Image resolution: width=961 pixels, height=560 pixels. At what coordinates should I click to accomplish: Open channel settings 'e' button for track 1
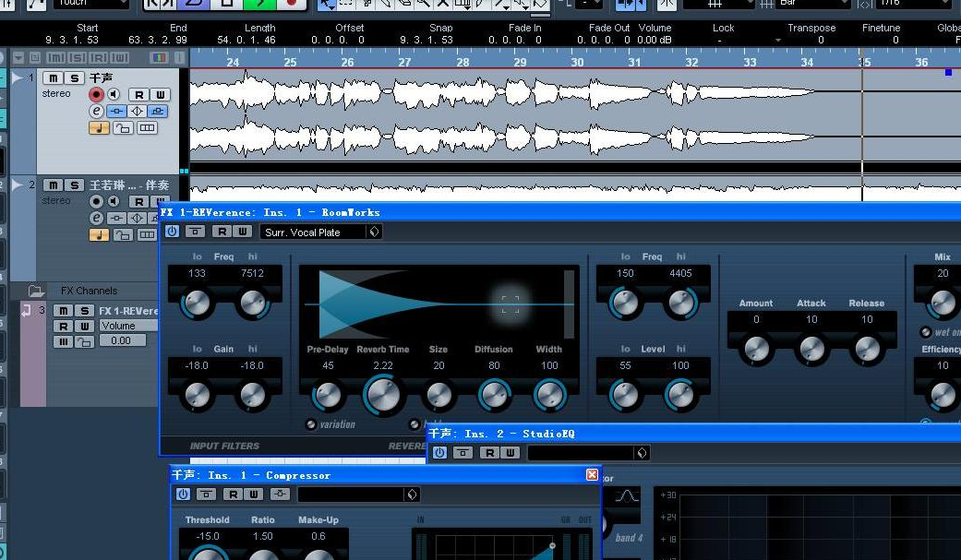coord(96,111)
